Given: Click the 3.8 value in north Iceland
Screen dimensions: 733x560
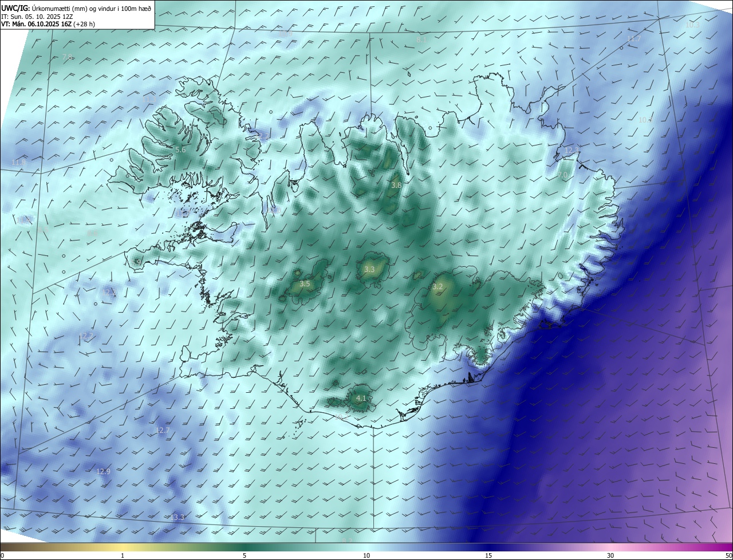Looking at the screenshot, I should [396, 186].
